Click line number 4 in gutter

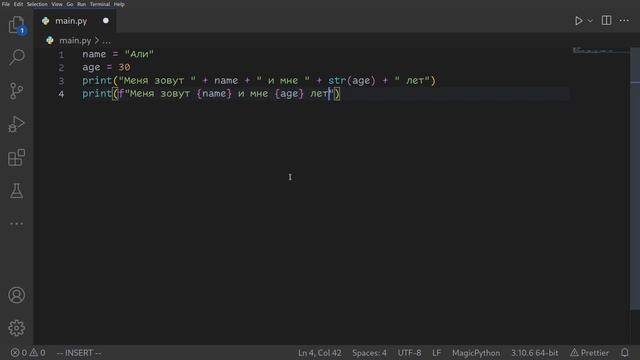point(61,94)
